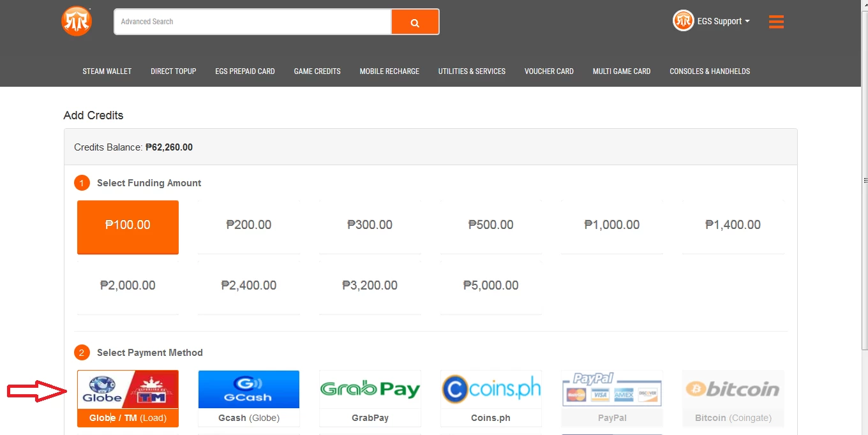Open the Utilities & Services menu
Image resolution: width=868 pixels, height=435 pixels.
click(x=472, y=71)
